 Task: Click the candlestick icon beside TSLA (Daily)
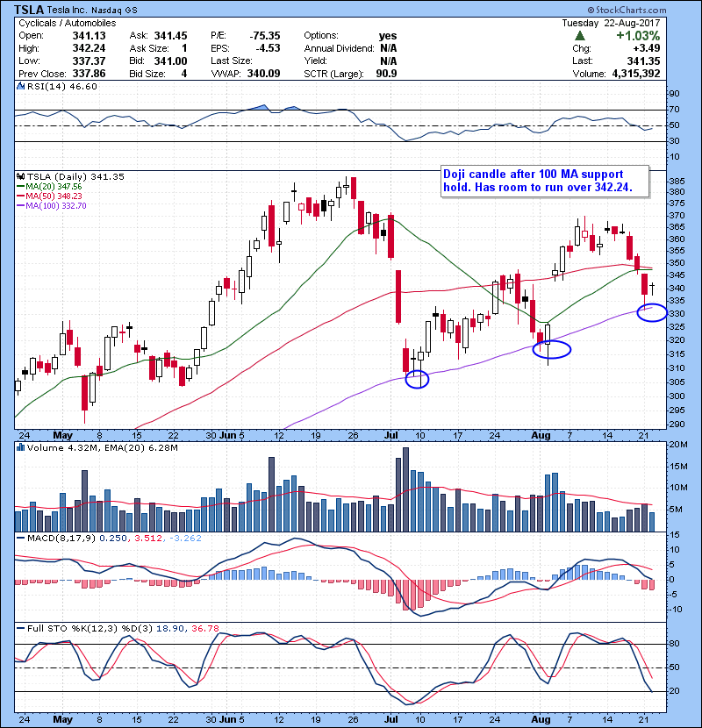[20, 176]
